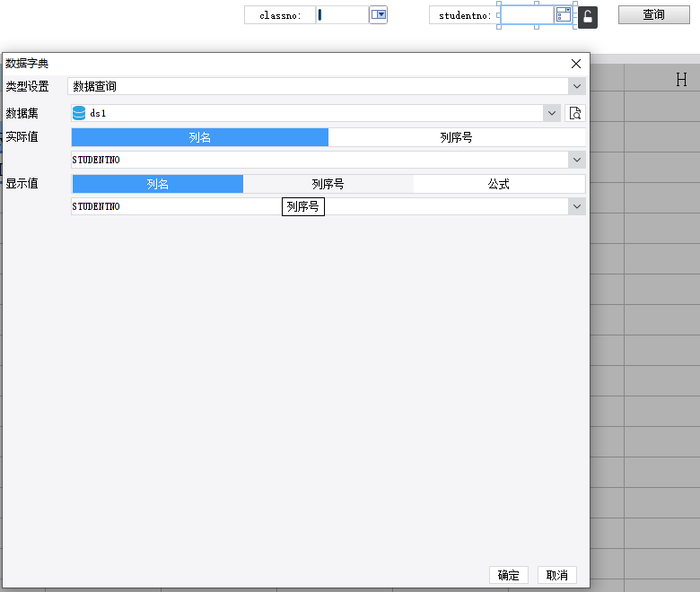Click the studentno widget type icon
The image size is (700, 592).
[x=564, y=14]
